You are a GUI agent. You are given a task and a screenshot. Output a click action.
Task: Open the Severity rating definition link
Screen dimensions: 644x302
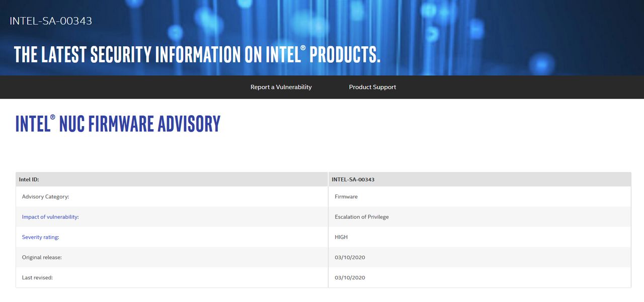pyautogui.click(x=40, y=237)
